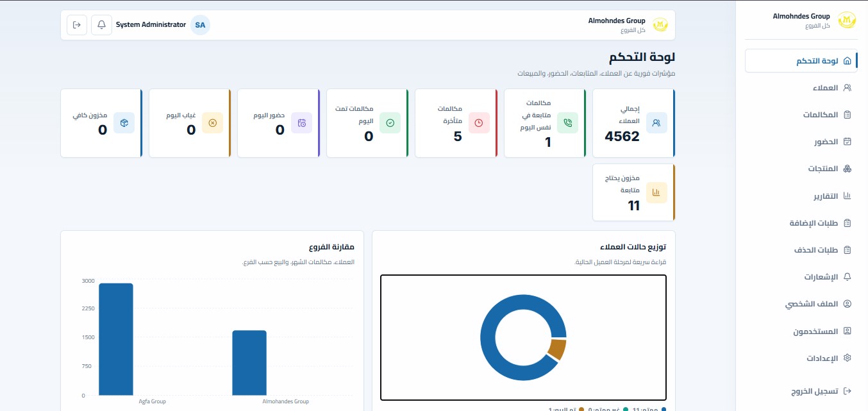Click the توزيع حالات العملاء chart title
Screen dimensions: 868x411
(x=633, y=247)
